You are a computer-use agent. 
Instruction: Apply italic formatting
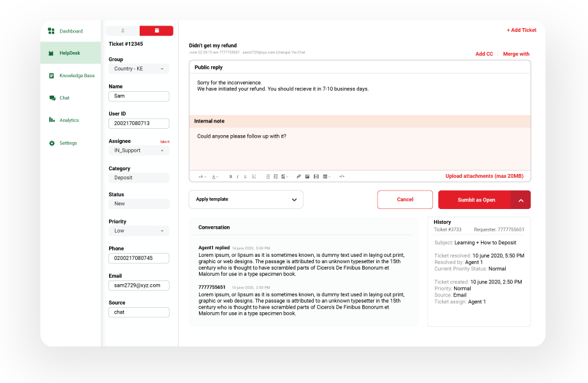click(x=237, y=177)
